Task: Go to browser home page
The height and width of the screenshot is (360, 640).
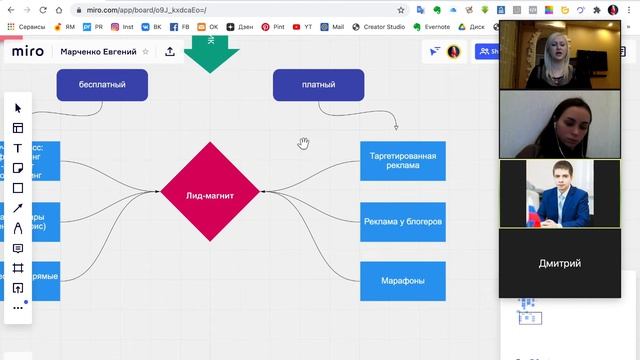Action: [59, 10]
